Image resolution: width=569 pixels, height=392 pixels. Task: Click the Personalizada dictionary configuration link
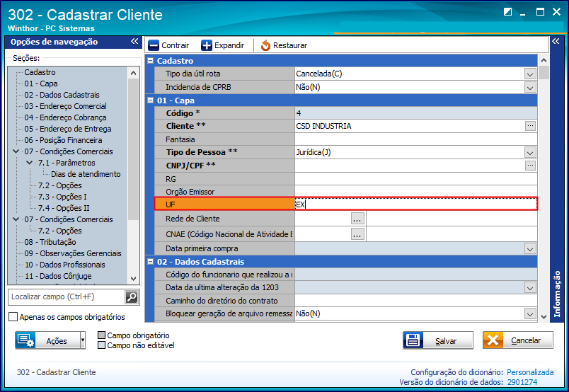tap(530, 372)
